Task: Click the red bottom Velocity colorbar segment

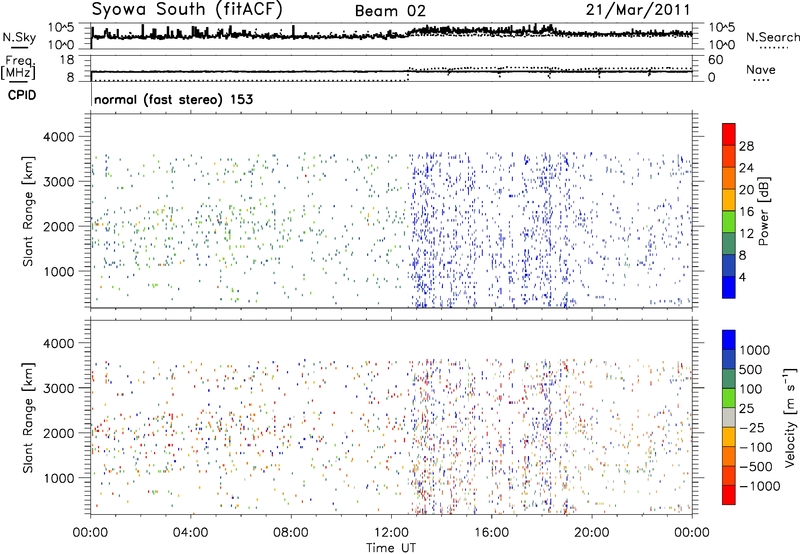Action: (x=729, y=495)
